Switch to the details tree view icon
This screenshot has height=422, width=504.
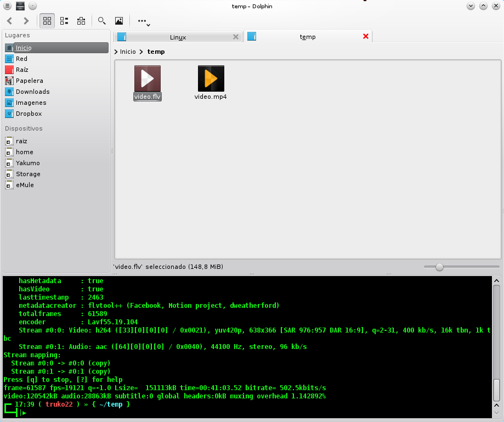pyautogui.click(x=81, y=21)
